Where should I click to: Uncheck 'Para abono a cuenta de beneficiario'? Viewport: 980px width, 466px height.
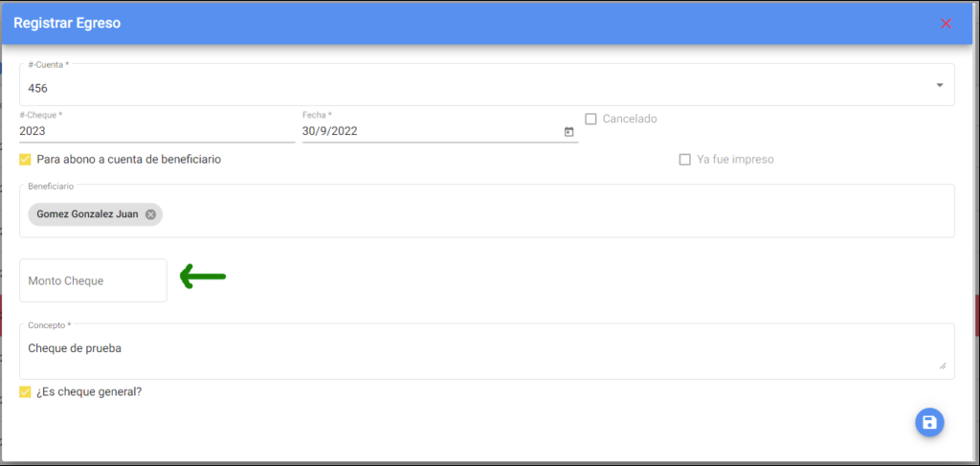(x=25, y=159)
